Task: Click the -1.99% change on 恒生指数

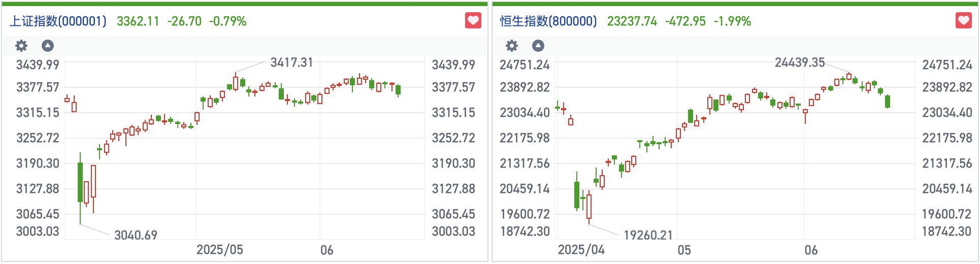Action: (x=732, y=21)
